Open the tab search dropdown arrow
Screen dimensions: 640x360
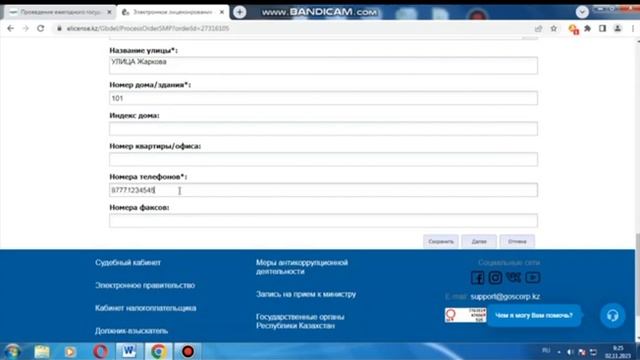click(x=582, y=12)
